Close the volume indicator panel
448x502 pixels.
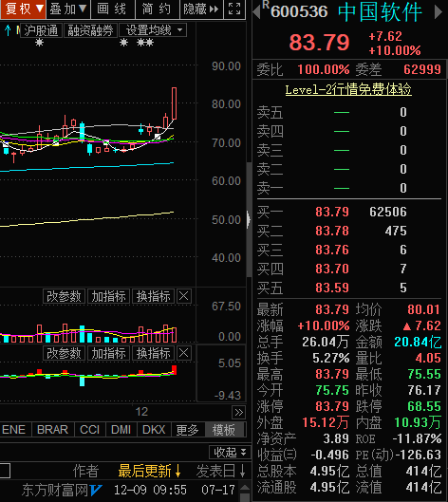tap(184, 296)
